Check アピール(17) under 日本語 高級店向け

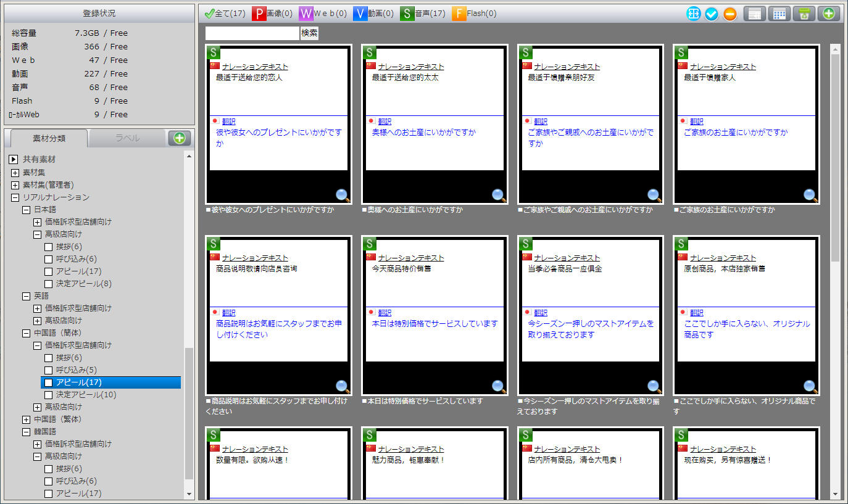pyautogui.click(x=49, y=271)
